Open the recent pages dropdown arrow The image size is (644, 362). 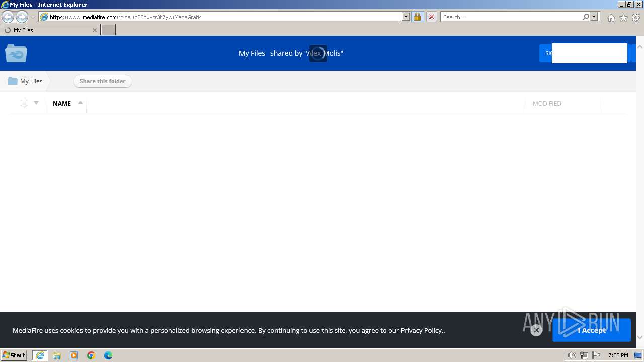tap(33, 17)
